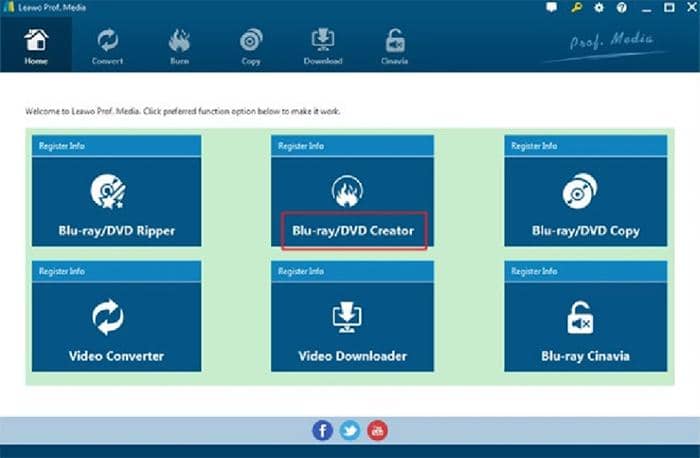Go to the Copy tab
This screenshot has height=458, width=700.
pos(251,46)
